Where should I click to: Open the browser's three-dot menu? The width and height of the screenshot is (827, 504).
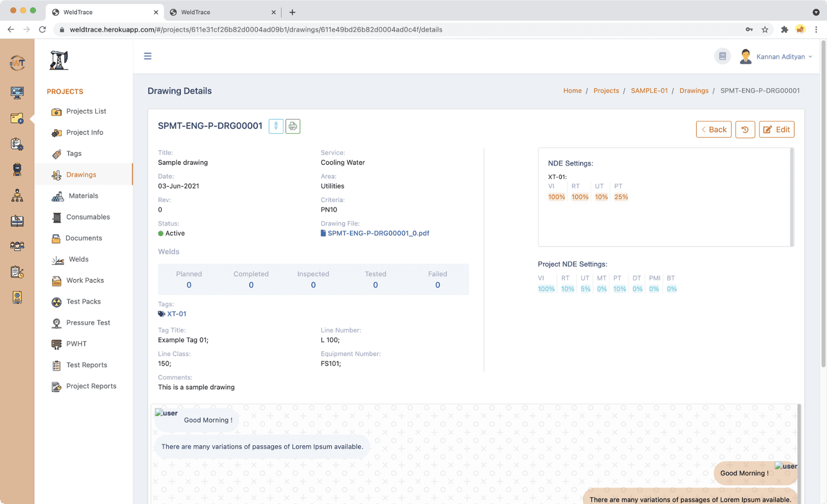tap(816, 29)
